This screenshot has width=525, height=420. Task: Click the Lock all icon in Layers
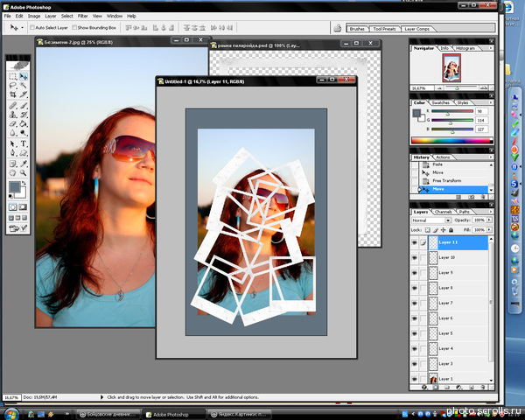451,230
